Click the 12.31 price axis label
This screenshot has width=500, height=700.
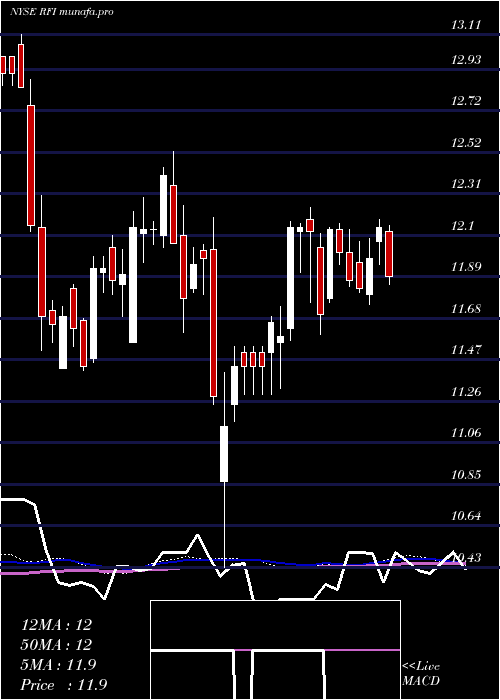[x=466, y=184]
